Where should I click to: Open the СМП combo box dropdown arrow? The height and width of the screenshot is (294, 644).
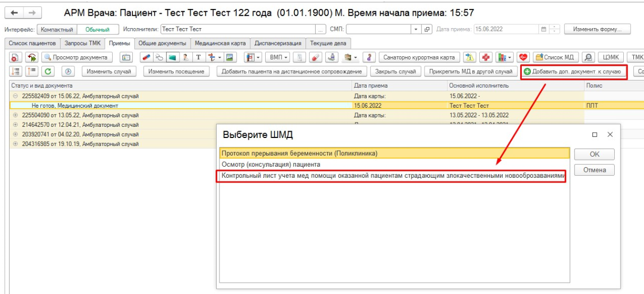point(416,30)
